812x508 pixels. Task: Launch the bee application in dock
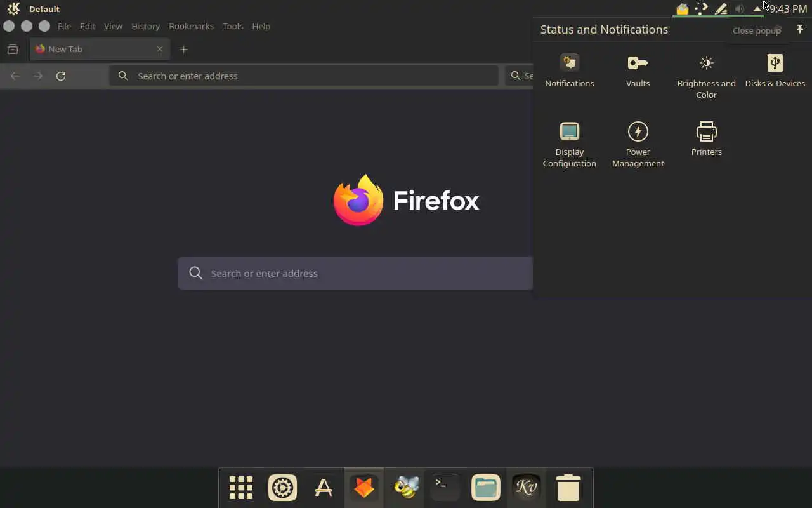[405, 488]
